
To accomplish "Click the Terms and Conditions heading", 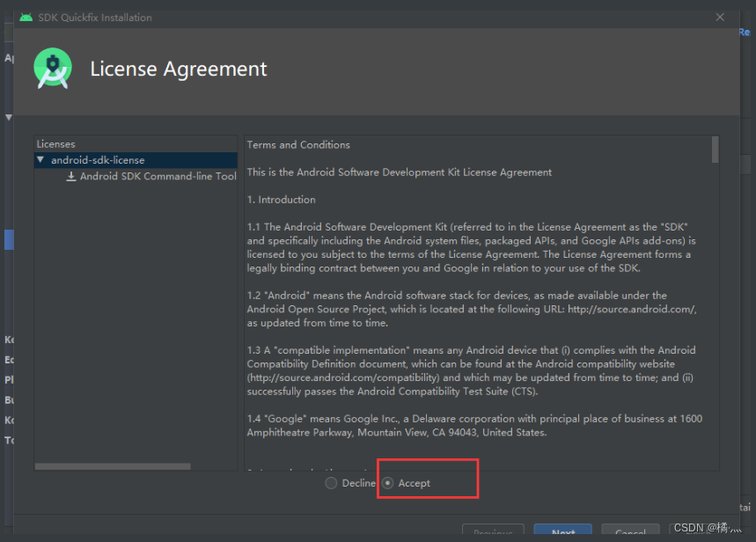I will pyautogui.click(x=298, y=144).
